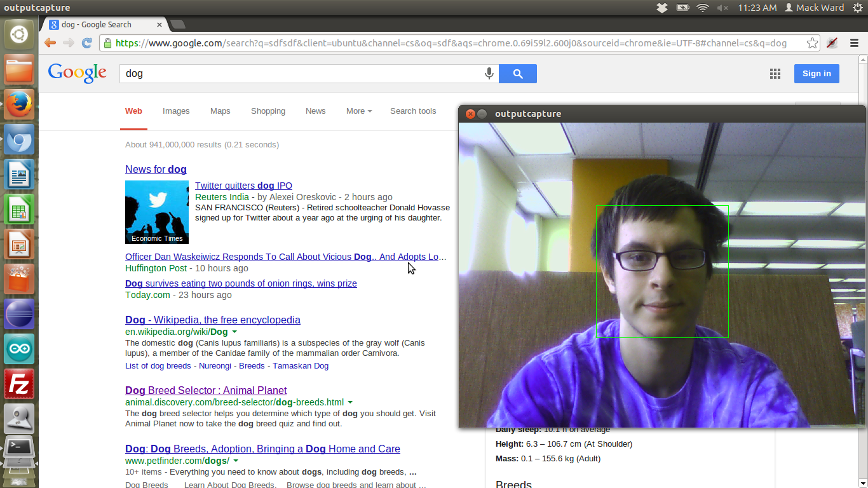Click the blue Sign in button
Screen dimensions: 868x488
click(817, 74)
